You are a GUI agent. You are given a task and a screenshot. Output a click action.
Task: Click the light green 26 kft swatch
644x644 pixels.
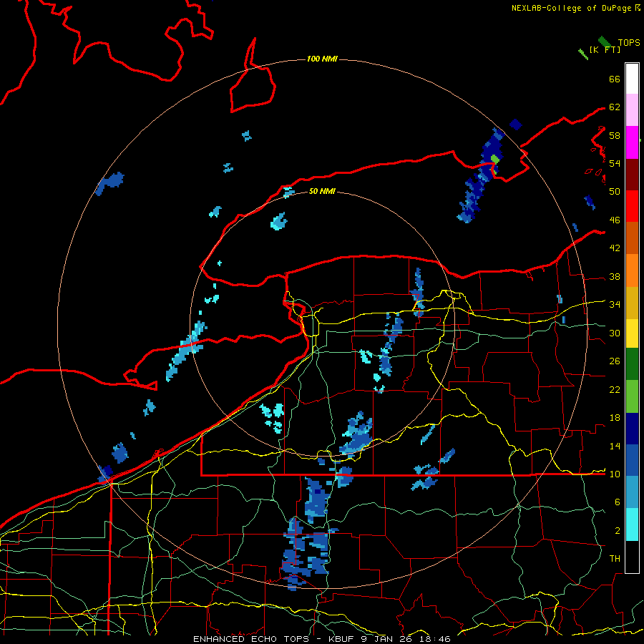tap(632, 396)
